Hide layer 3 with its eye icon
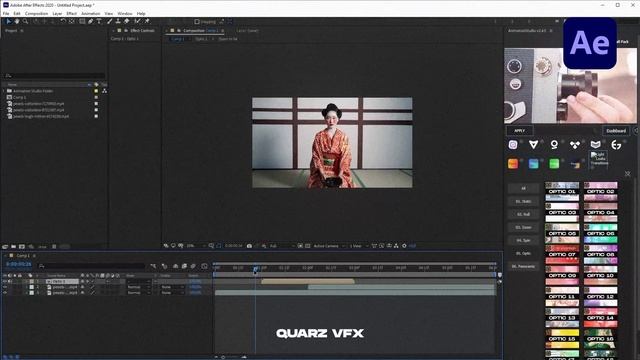This screenshot has height=360, width=640. (x=5, y=293)
